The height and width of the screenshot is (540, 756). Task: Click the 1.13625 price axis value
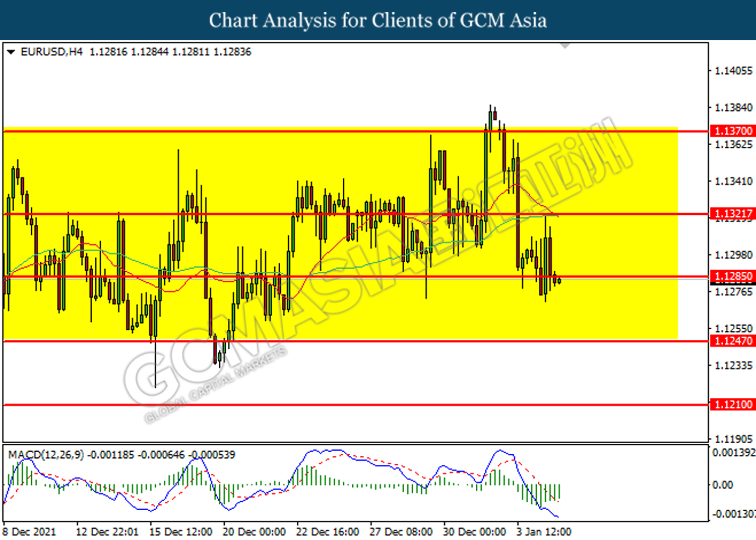[x=734, y=145]
